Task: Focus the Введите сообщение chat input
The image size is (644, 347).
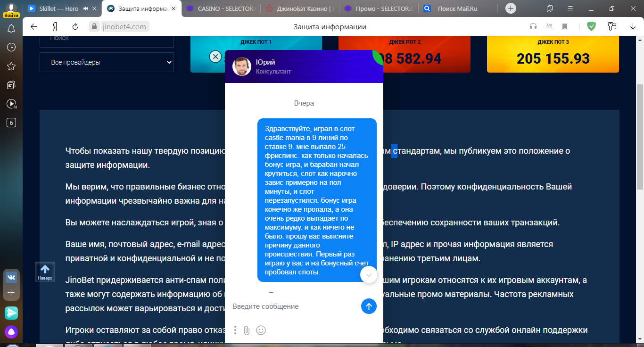Action: pyautogui.click(x=294, y=306)
